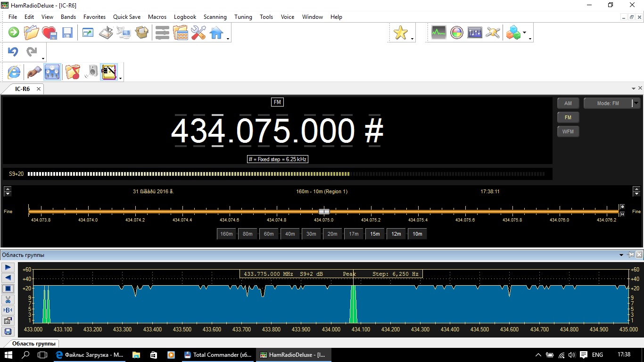Screen dimensions: 644x362
Task: Open the undo/redo toolbar options arrow
Action: click(x=44, y=58)
